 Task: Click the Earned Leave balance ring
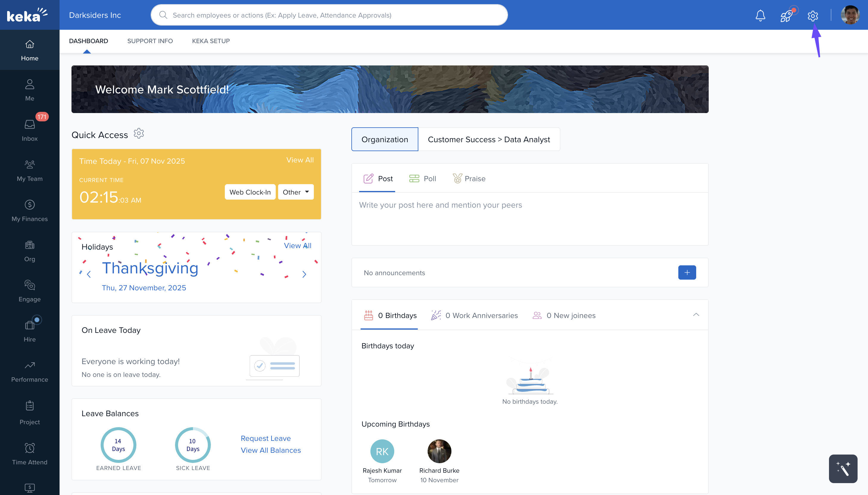click(119, 445)
